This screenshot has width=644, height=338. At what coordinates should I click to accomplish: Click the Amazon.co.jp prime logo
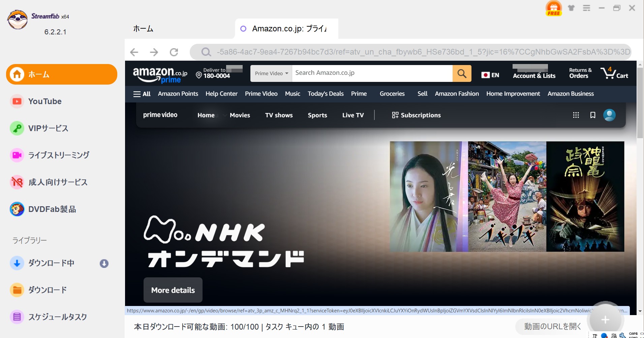click(x=160, y=75)
